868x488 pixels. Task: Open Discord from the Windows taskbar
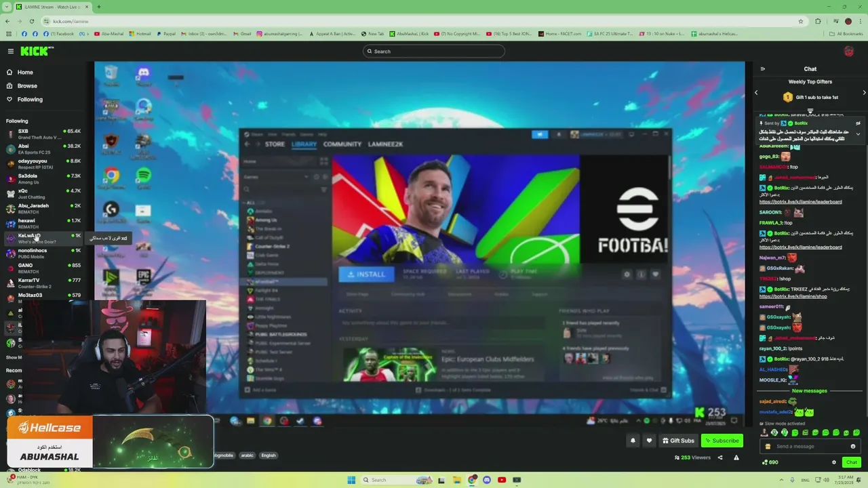(x=487, y=480)
